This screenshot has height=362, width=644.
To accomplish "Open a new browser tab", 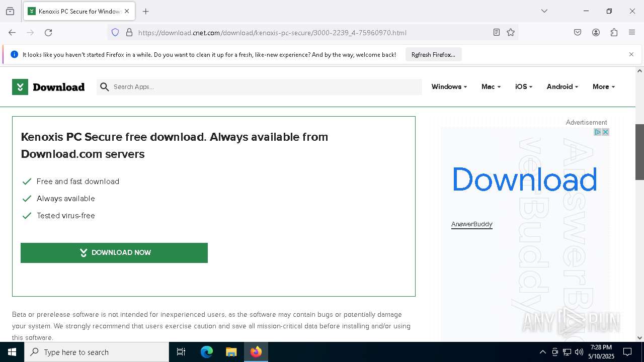I will pyautogui.click(x=146, y=11).
